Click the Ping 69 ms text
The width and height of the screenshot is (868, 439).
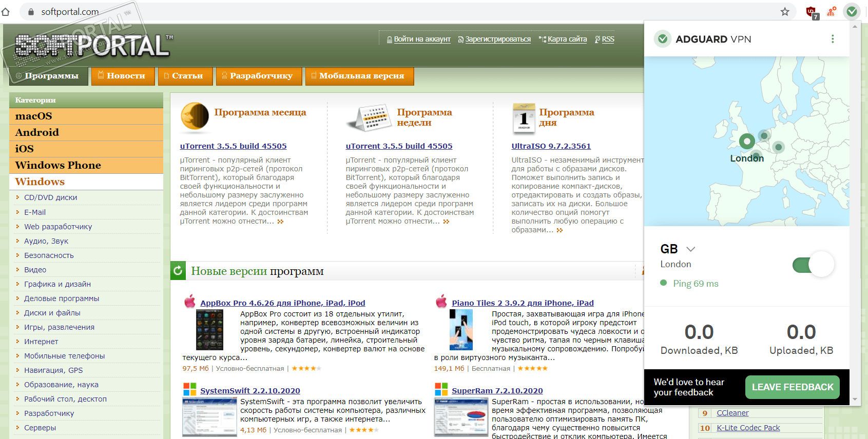696,284
